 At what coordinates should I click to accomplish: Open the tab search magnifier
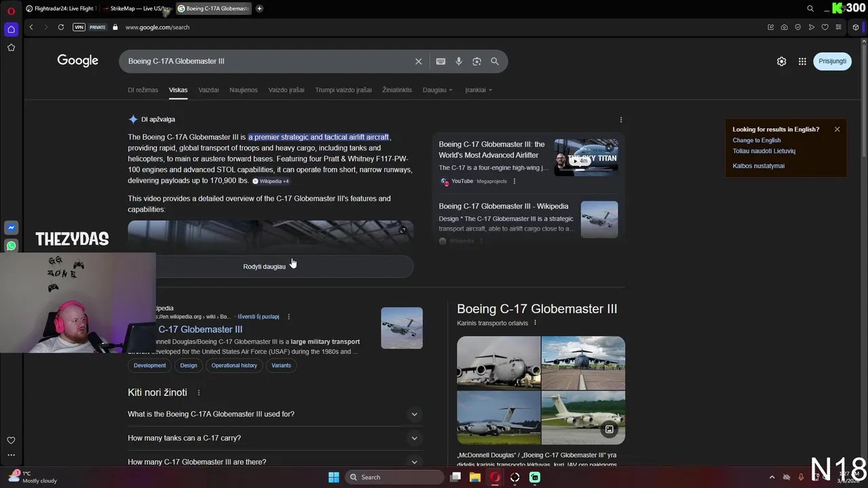(x=810, y=9)
